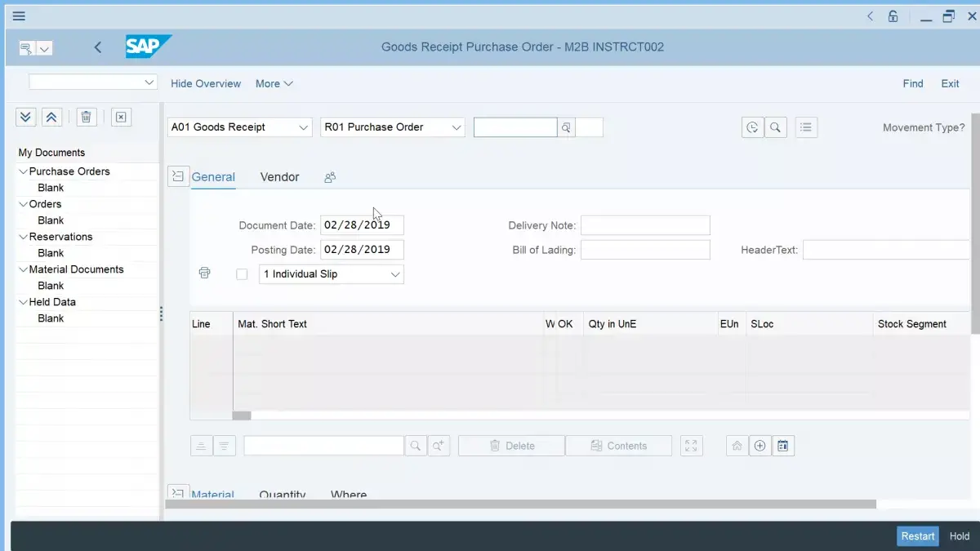Click Exit in the toolbar
980x551 pixels.
(x=950, y=83)
